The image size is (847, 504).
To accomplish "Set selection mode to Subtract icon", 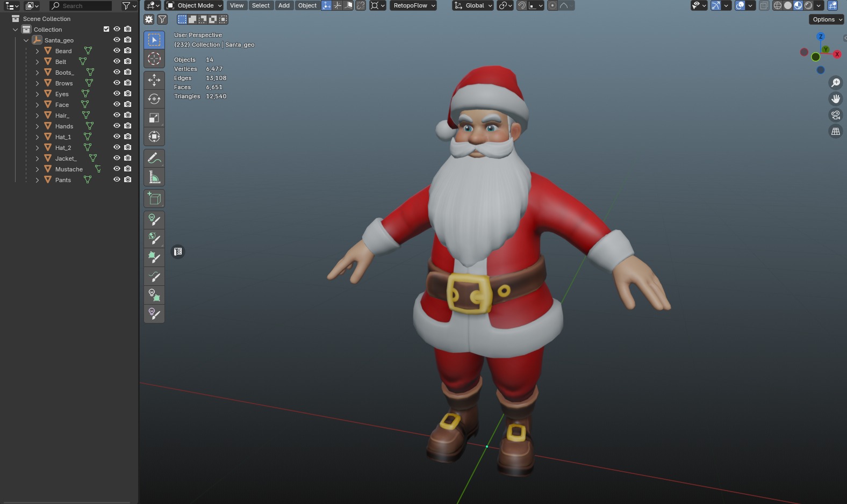I will [x=203, y=19].
